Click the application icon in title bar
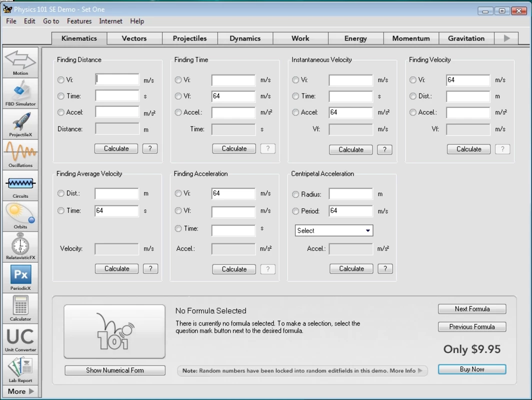Screen dimensions: 532x400 (x=7, y=9)
